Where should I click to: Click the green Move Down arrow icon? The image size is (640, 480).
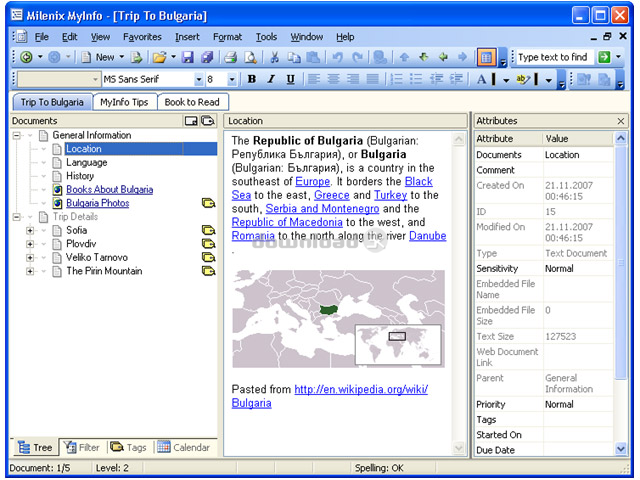tap(424, 57)
